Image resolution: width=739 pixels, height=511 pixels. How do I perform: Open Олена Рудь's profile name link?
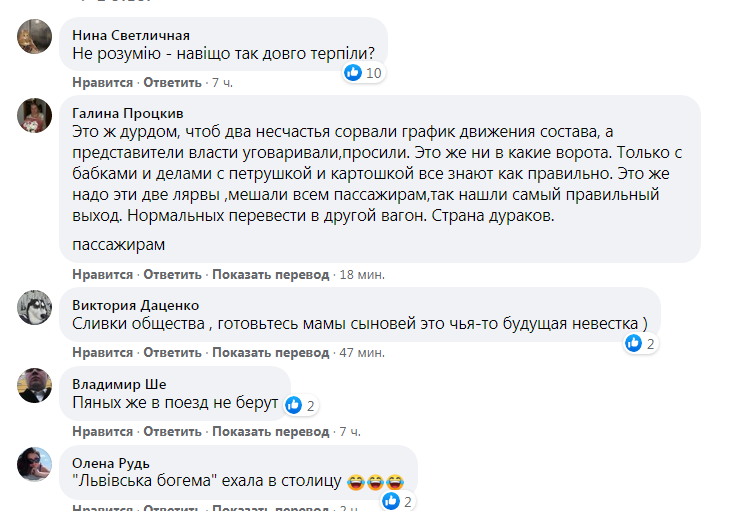point(111,462)
